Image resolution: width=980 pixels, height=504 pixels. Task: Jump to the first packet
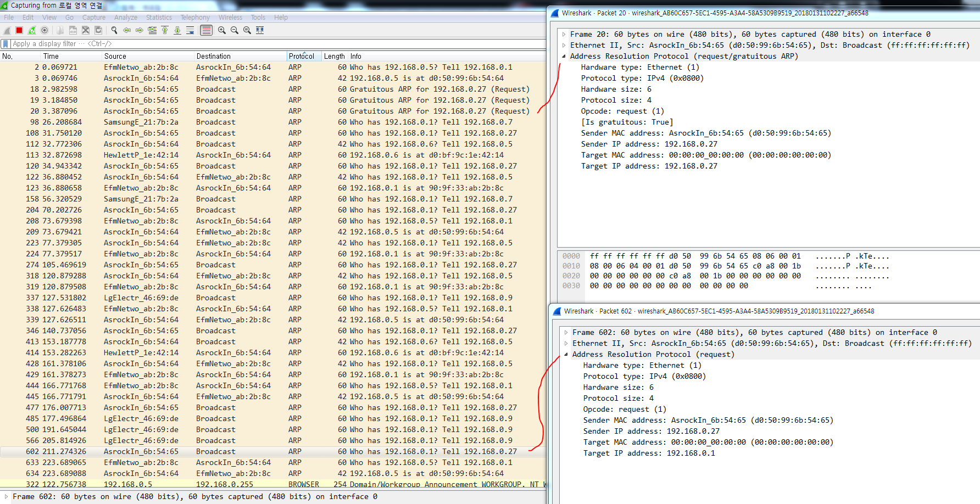click(x=165, y=30)
